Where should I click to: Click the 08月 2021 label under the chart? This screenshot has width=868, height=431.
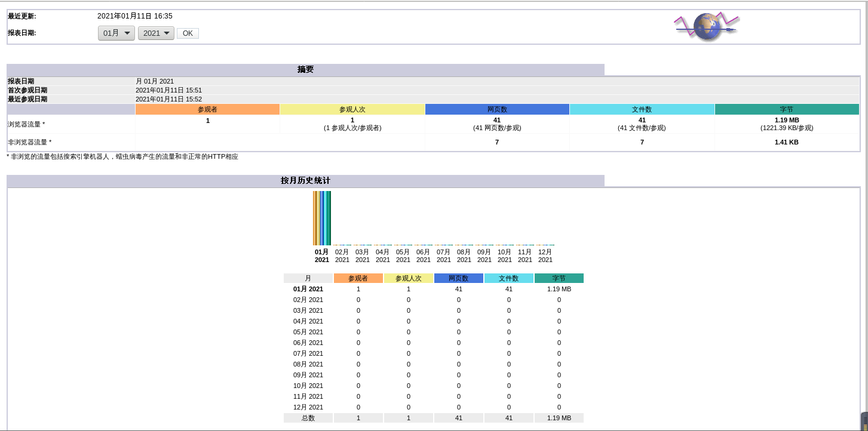coord(464,255)
